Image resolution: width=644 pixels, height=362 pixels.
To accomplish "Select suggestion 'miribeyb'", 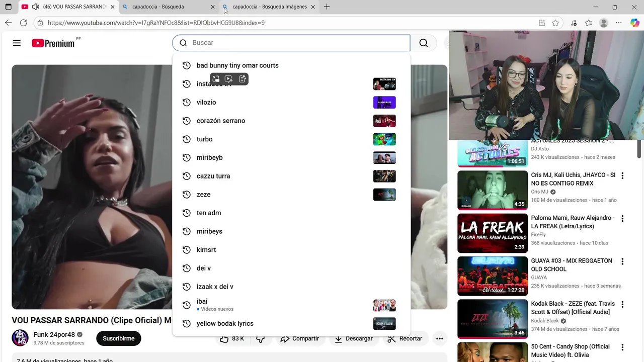I will click(x=291, y=157).
